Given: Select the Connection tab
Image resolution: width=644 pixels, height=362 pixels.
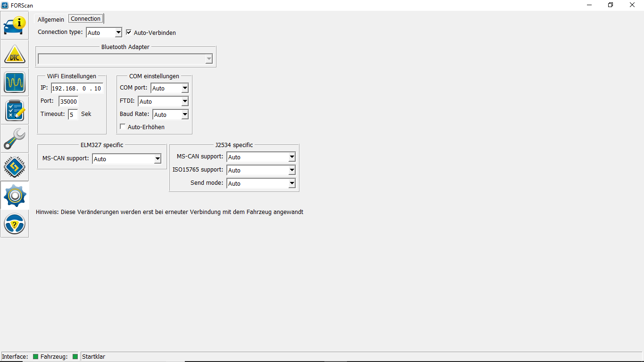Looking at the screenshot, I should [x=86, y=19].
